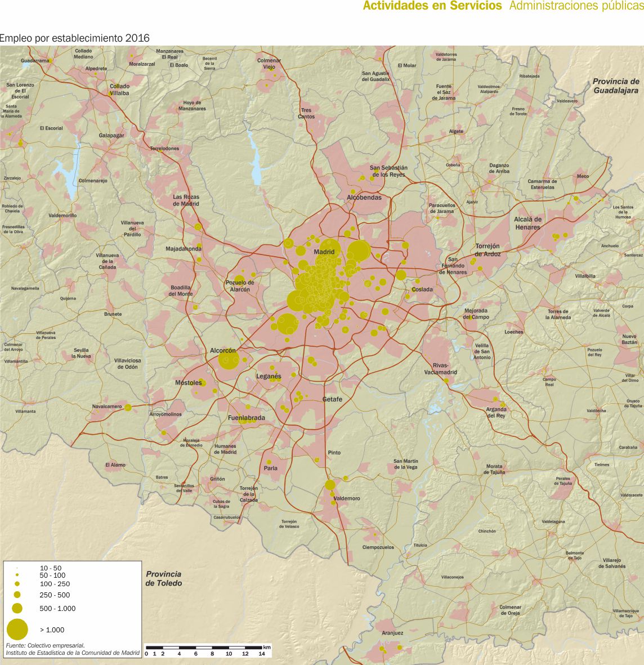
Task: Select the Administraciones públicas heading
Action: 576,6
